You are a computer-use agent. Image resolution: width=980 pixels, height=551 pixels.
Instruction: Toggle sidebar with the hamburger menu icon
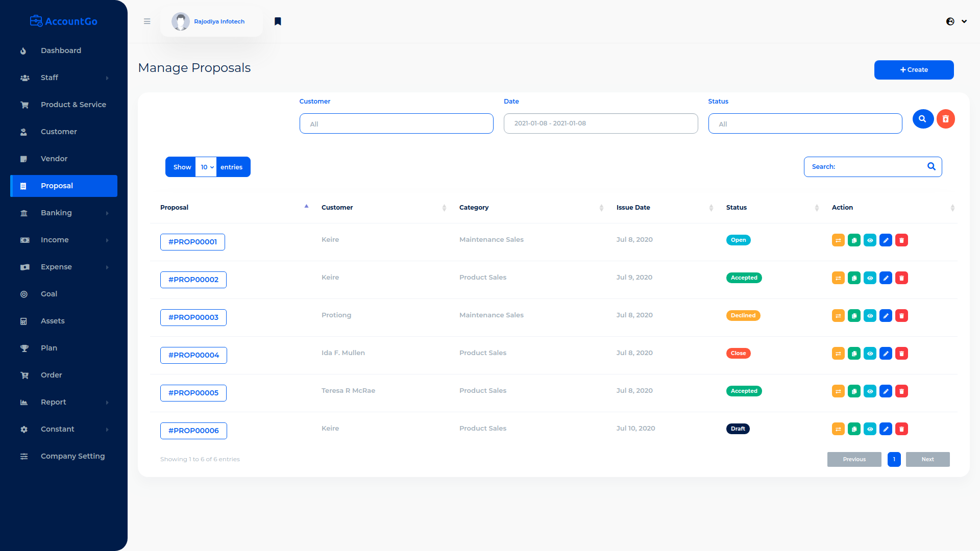click(147, 21)
